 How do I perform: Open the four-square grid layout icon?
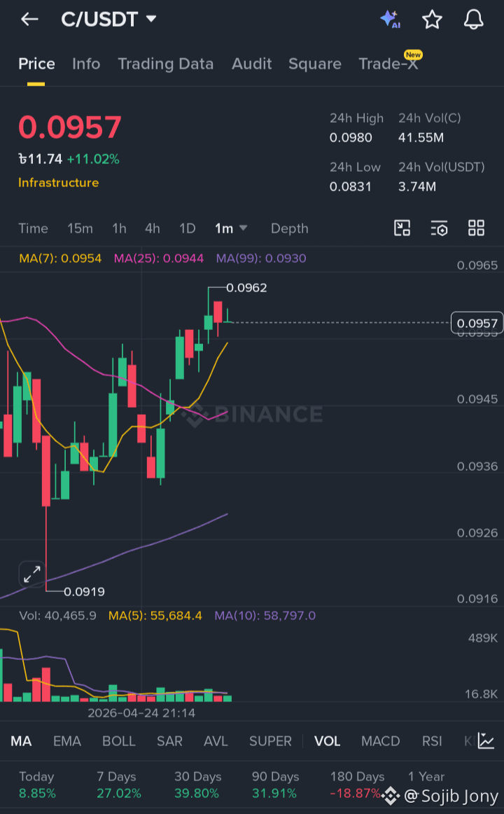(476, 228)
